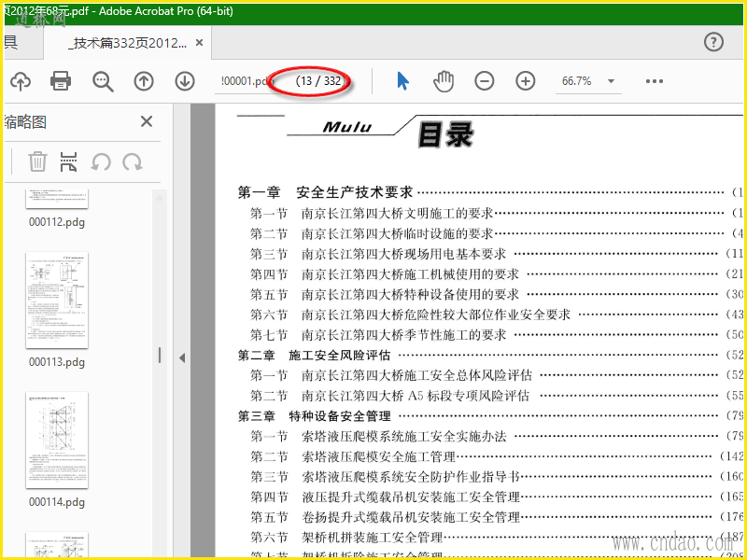Go to previous page with up arrow
Image resolution: width=747 pixels, height=560 pixels.
(x=144, y=81)
